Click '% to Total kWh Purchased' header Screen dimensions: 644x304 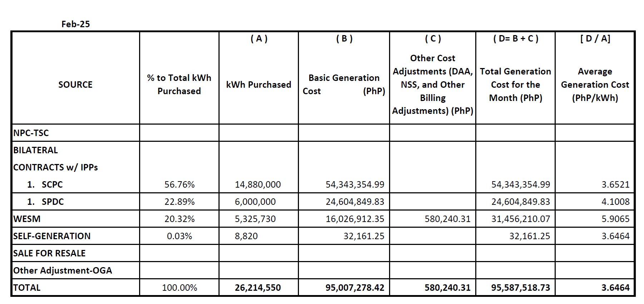coord(179,85)
